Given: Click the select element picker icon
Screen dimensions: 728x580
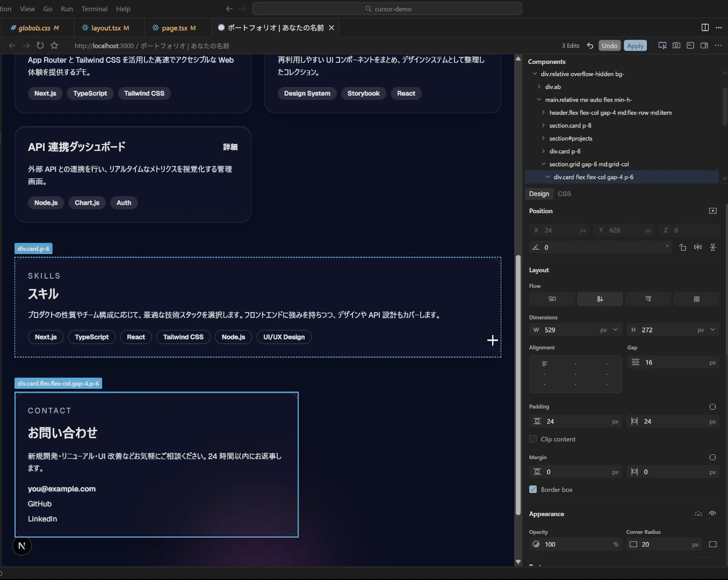Looking at the screenshot, I should point(662,46).
